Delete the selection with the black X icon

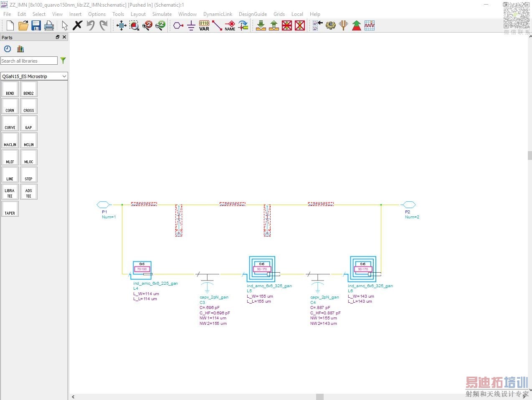(x=77, y=25)
